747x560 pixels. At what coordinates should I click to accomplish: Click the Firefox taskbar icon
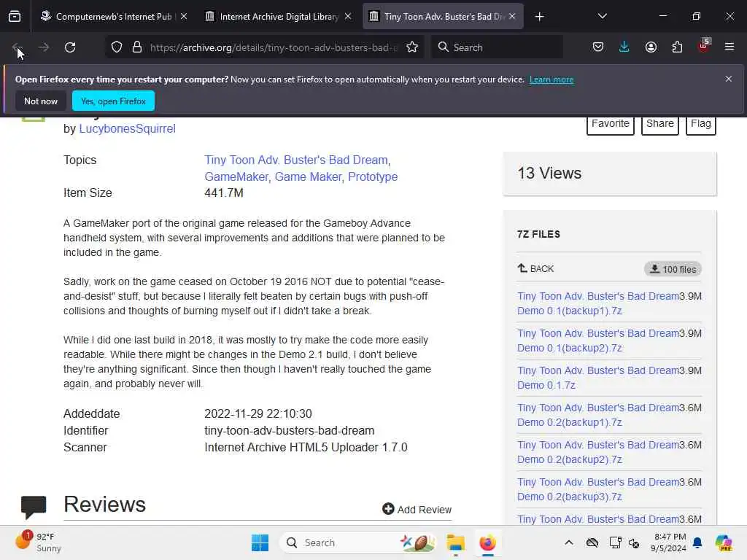pyautogui.click(x=487, y=542)
